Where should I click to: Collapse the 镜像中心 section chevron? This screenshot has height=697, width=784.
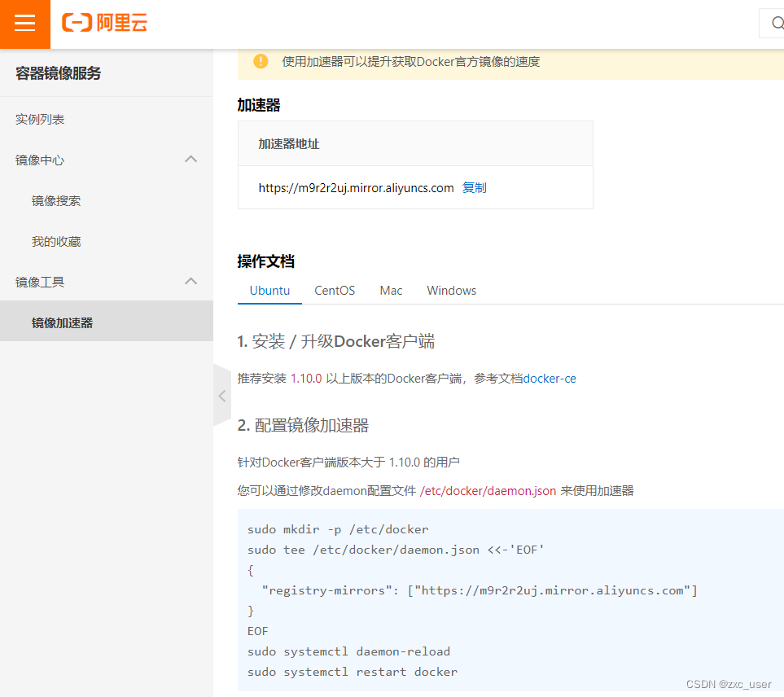click(191, 160)
